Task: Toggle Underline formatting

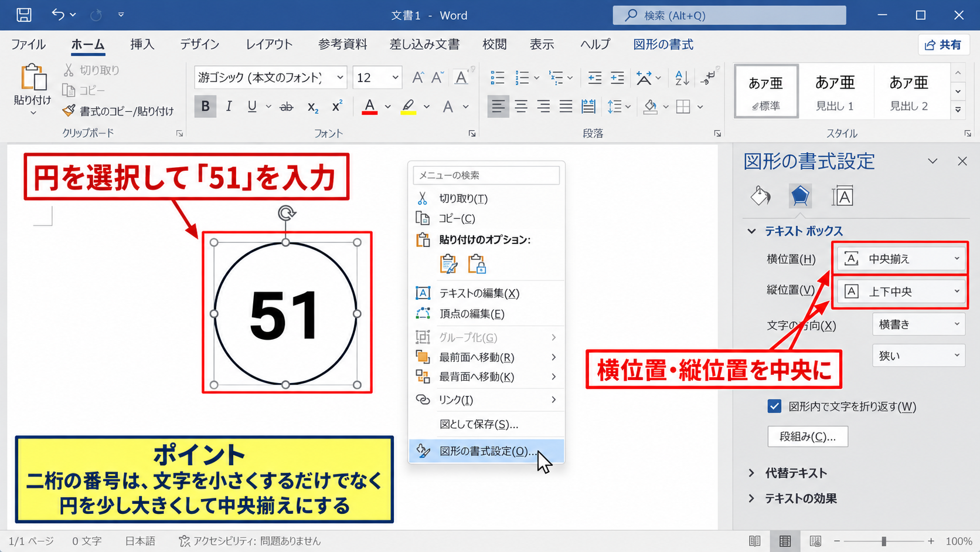Action: (x=252, y=106)
